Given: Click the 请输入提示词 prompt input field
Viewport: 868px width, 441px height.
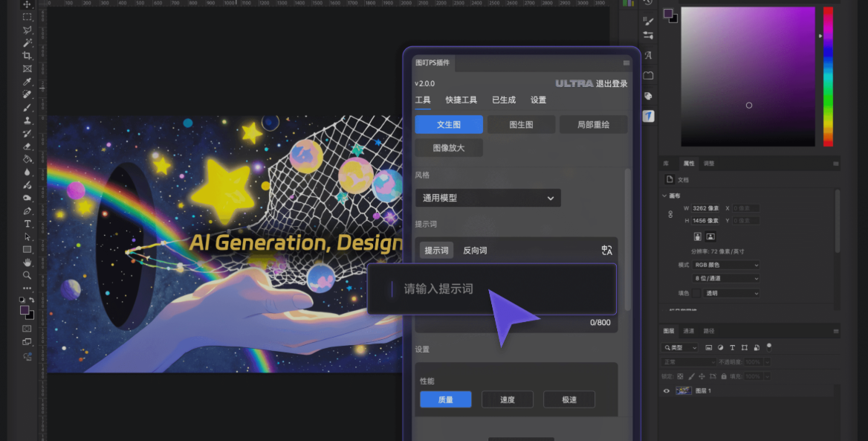Looking at the screenshot, I should (492, 289).
